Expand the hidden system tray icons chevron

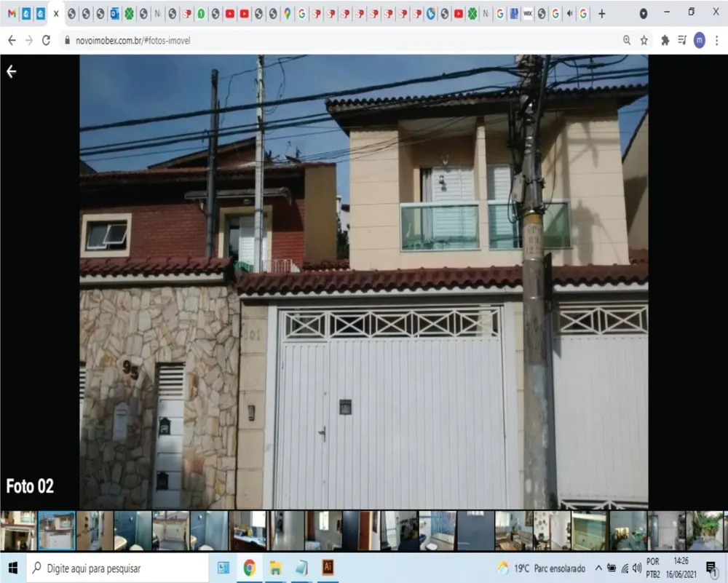tap(598, 568)
